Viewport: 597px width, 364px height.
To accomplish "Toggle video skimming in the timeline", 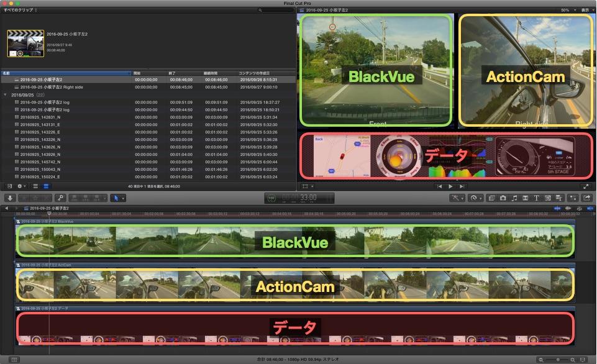I will (x=557, y=208).
